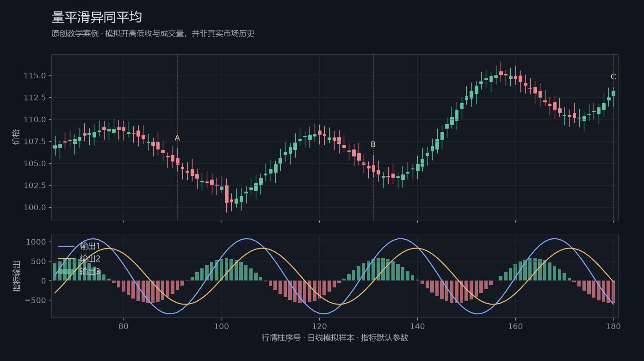Click legend entry 输出2
Screen dimensions: 644x361
click(x=90, y=259)
